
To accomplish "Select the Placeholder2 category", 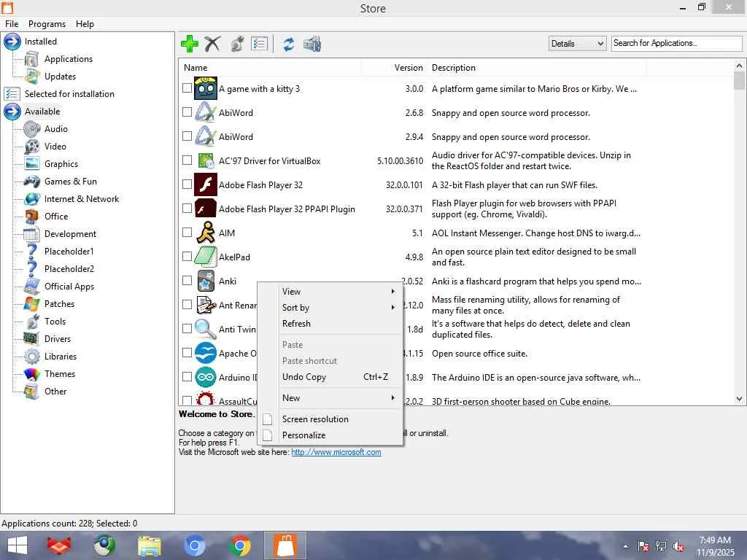I will pos(69,269).
